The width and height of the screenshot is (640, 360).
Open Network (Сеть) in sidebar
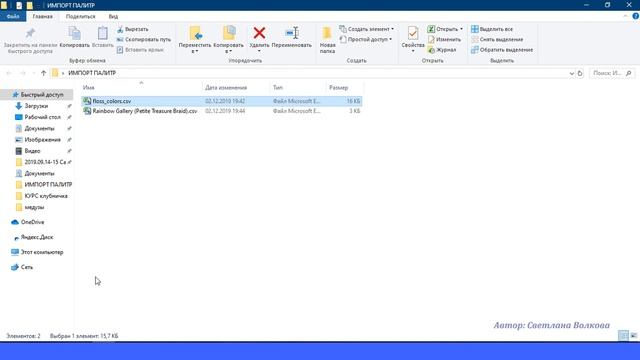point(27,267)
